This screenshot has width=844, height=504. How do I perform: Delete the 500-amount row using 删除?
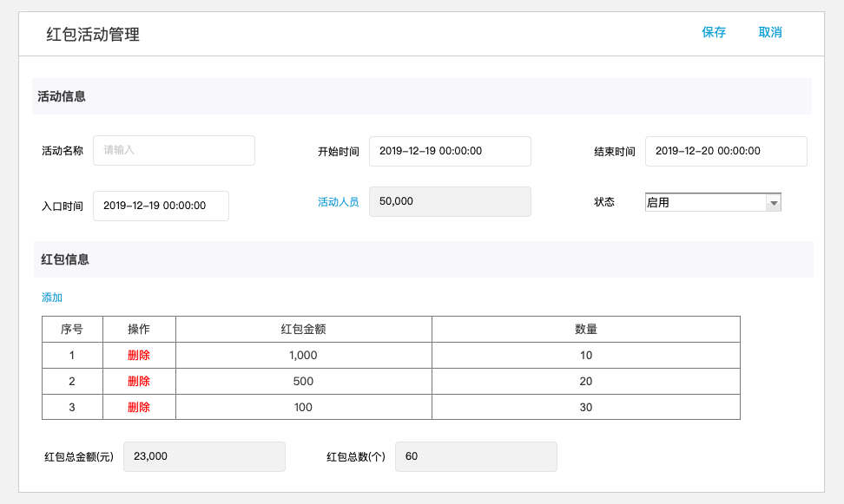[x=140, y=381]
